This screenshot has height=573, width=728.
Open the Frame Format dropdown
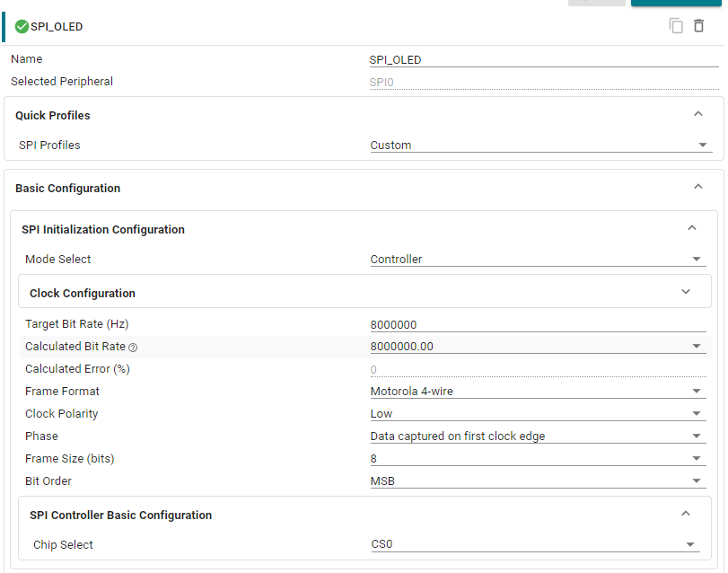[537, 392]
